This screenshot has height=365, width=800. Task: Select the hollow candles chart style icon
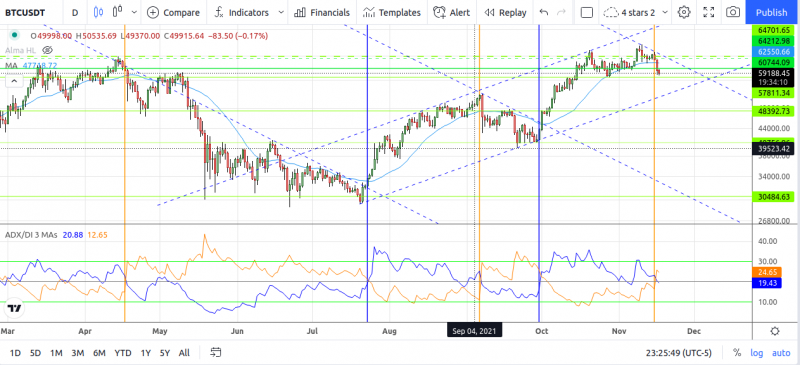(118, 12)
